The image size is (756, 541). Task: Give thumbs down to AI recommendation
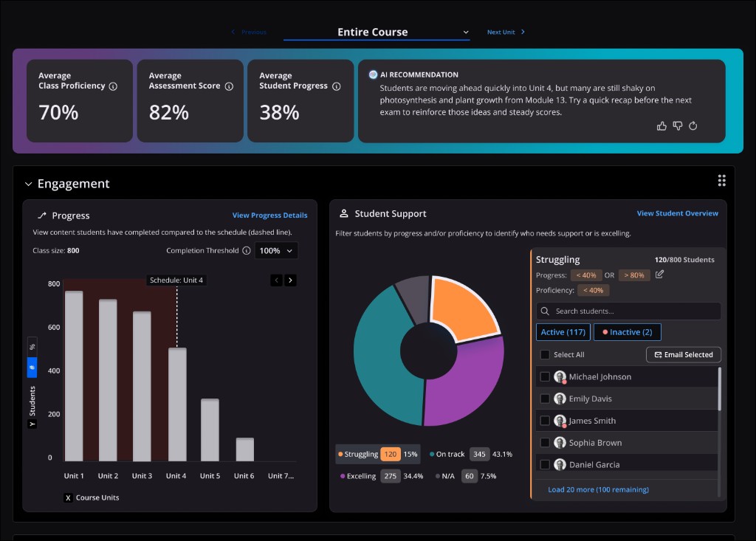(x=678, y=126)
